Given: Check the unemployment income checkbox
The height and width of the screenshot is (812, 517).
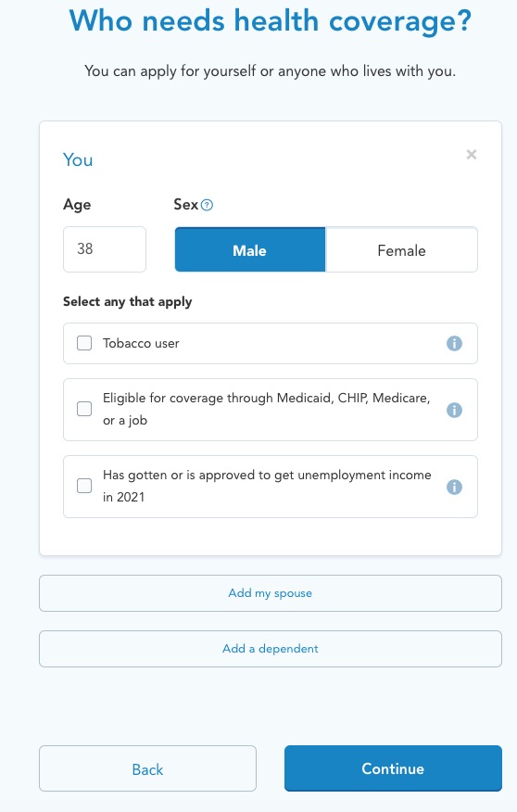Looking at the screenshot, I should tap(84, 486).
